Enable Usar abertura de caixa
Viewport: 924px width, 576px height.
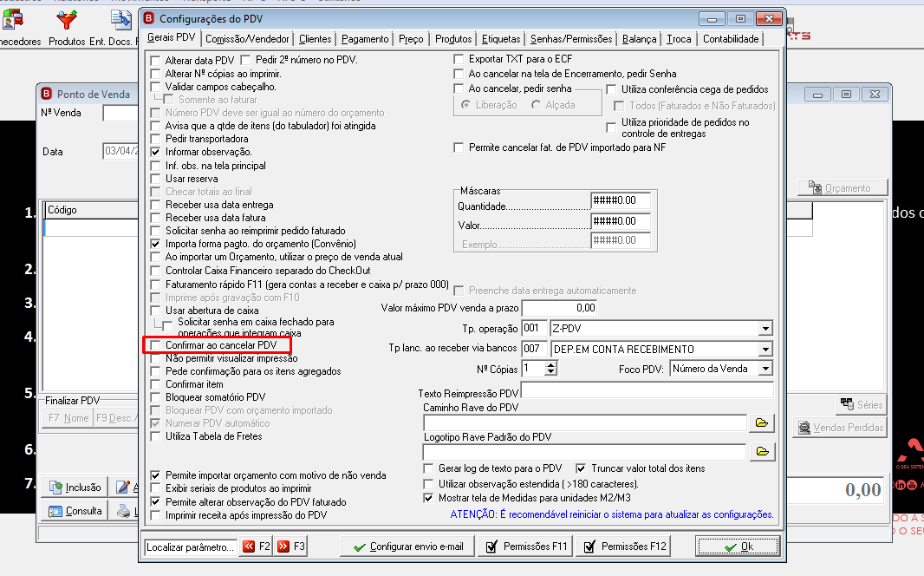pyautogui.click(x=155, y=310)
